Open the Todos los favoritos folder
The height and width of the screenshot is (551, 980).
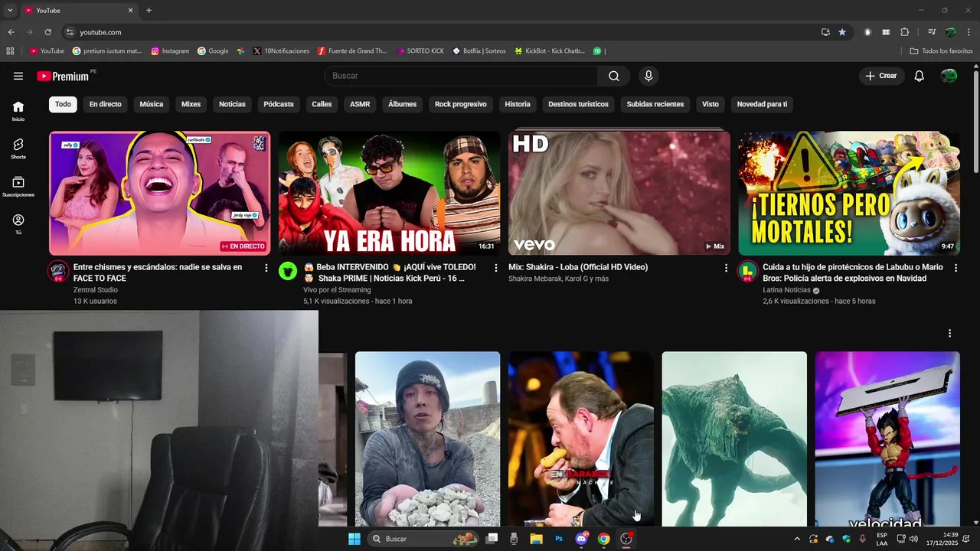coord(941,51)
